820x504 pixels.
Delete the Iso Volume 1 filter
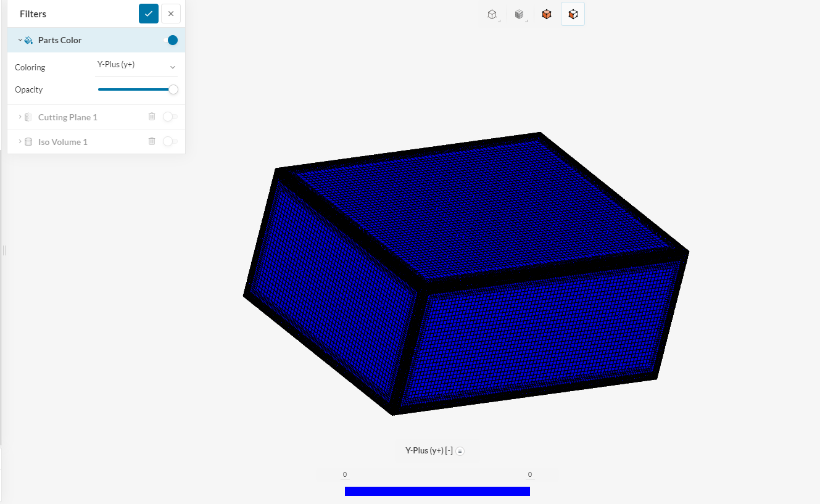(152, 141)
